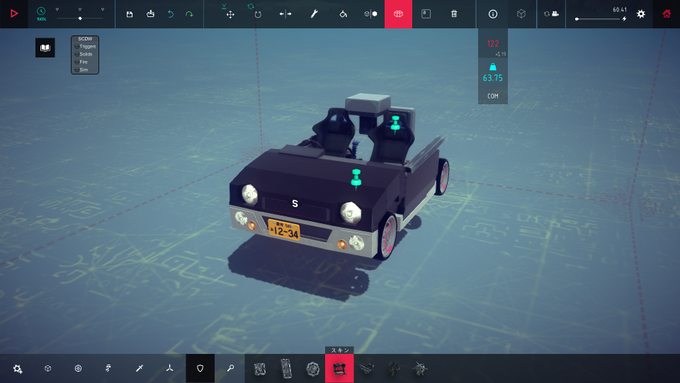Screen dimensions: 680x383
Task: Open the book icon button
Action: coord(45,48)
